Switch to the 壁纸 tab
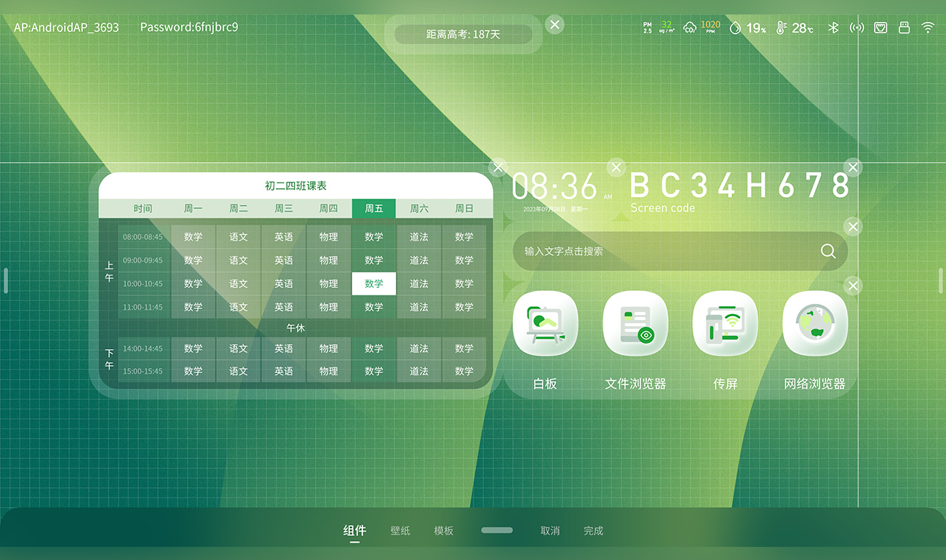This screenshot has height=560, width=946. tap(400, 531)
